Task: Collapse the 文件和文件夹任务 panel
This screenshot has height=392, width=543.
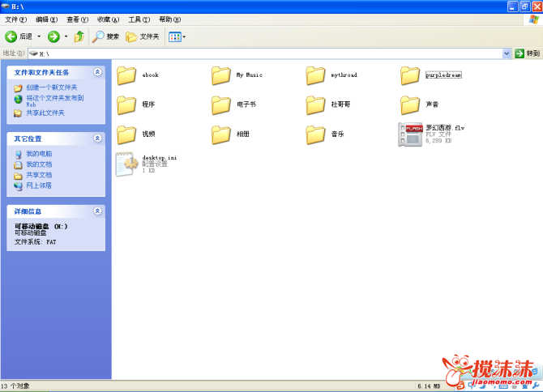Action: [x=97, y=72]
